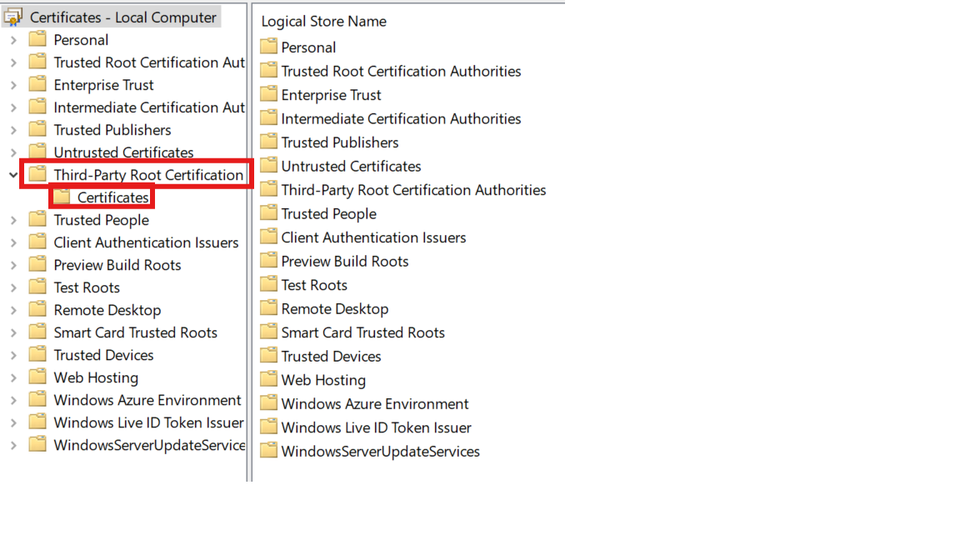Image resolution: width=960 pixels, height=540 pixels.
Task: Click Third-Party Root Certification Authorities list folder icon
Action: (268, 189)
